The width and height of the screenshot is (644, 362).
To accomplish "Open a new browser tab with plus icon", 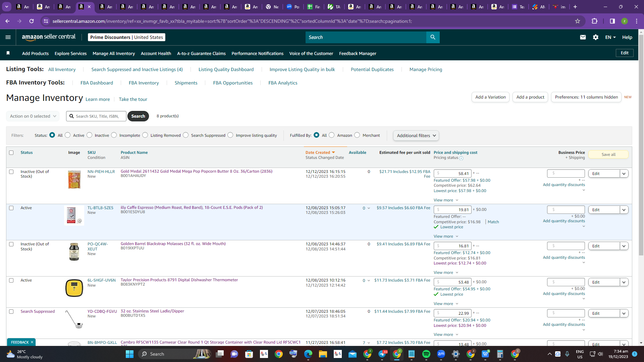I will coord(575,7).
